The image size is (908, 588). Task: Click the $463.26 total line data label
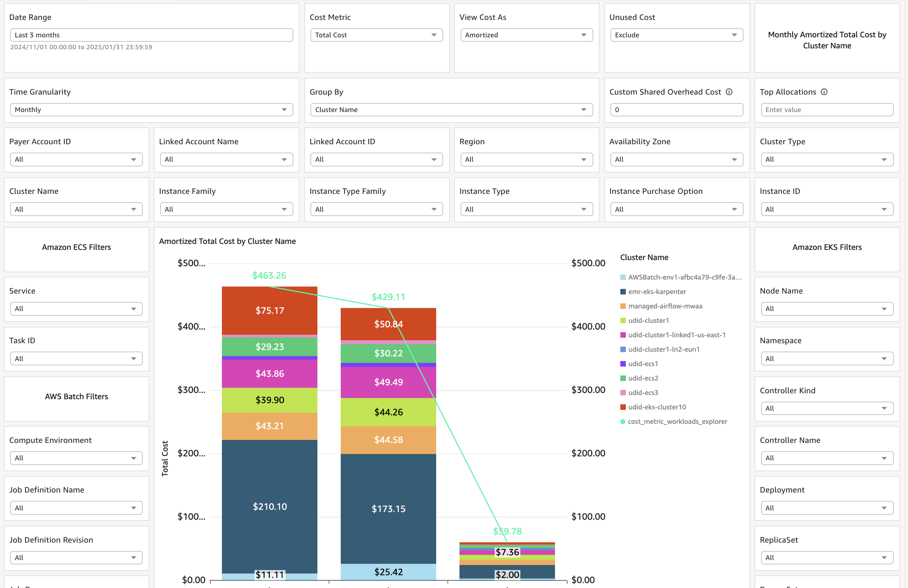click(x=269, y=276)
